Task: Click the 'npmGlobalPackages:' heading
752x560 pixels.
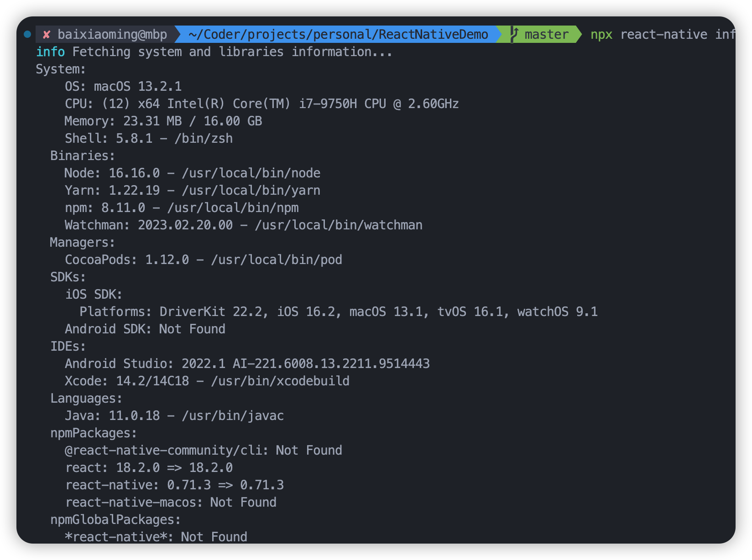Action: click(115, 520)
